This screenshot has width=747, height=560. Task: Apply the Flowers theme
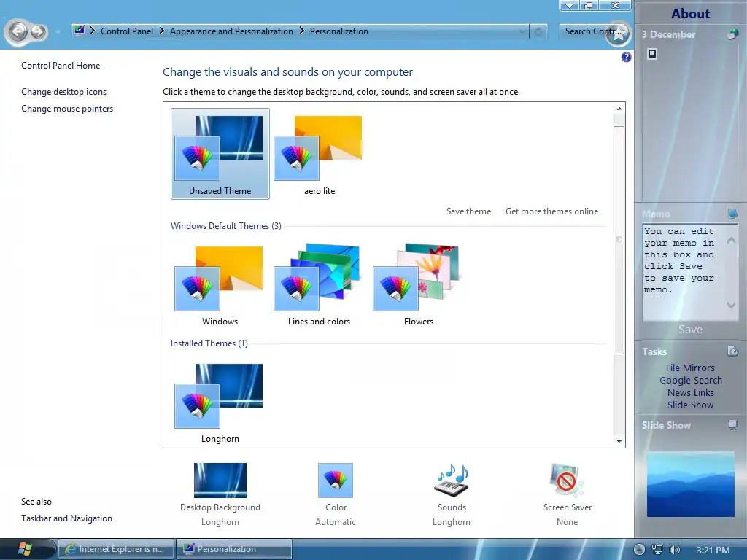coord(418,285)
